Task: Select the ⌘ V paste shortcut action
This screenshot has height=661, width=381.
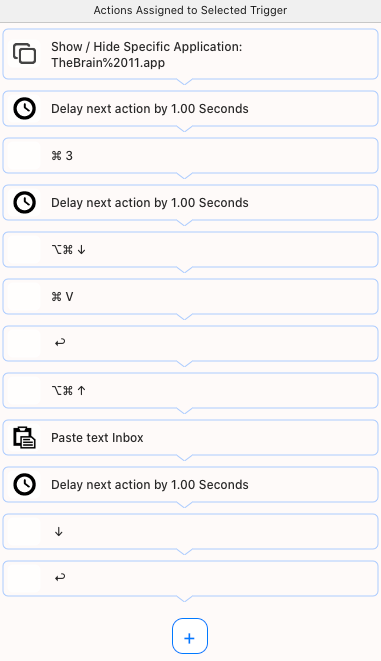Action: click(190, 297)
